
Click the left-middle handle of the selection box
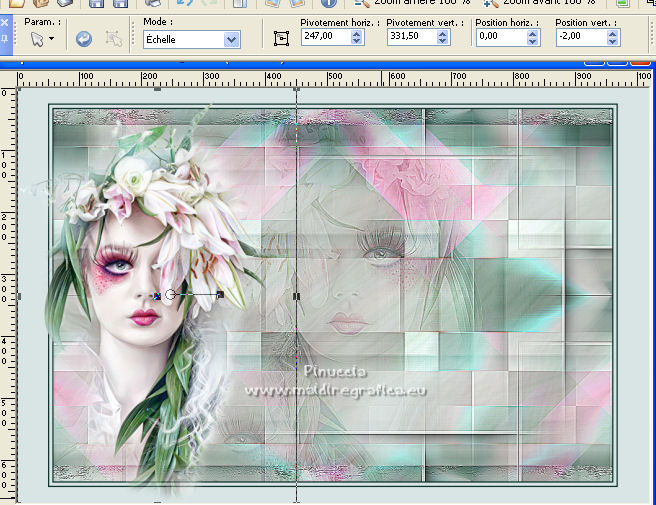[19, 296]
